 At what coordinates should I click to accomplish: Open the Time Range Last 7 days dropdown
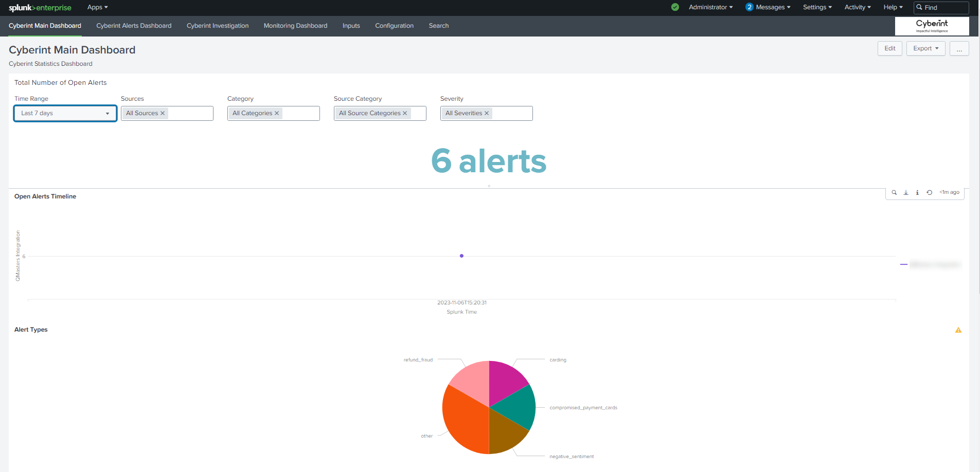pos(65,113)
